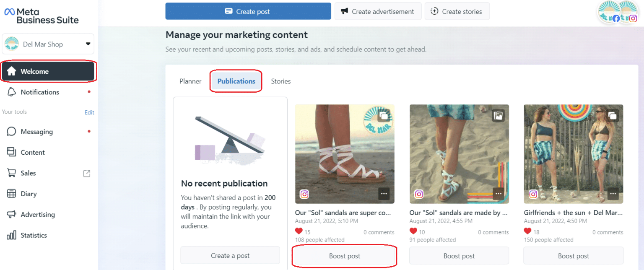Open the Sales external link icon
This screenshot has height=270, width=644.
click(x=87, y=173)
